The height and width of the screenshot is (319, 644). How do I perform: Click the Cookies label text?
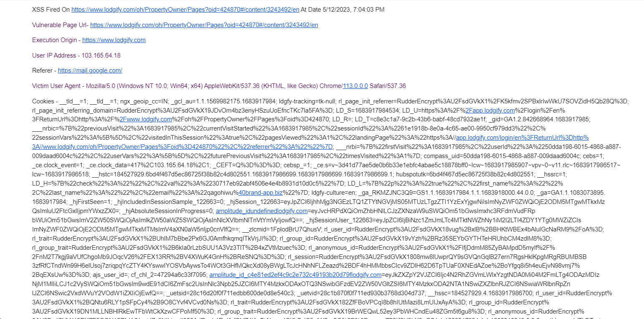coord(44,101)
